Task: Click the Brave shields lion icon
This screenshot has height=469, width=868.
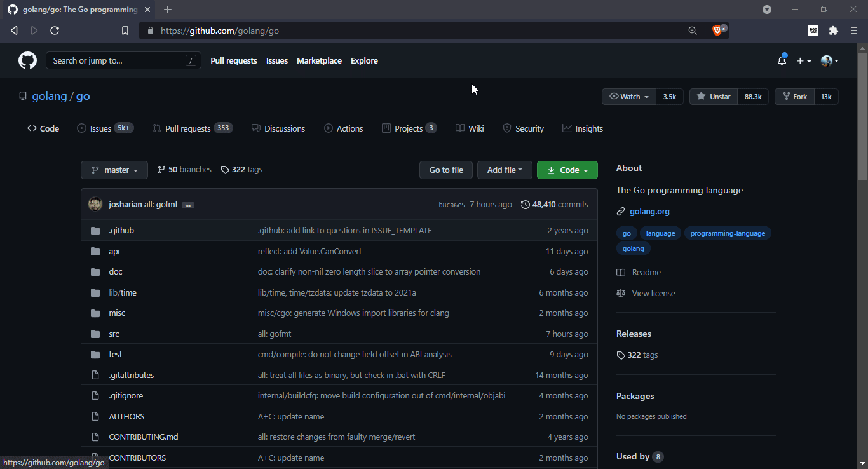Action: click(x=718, y=30)
